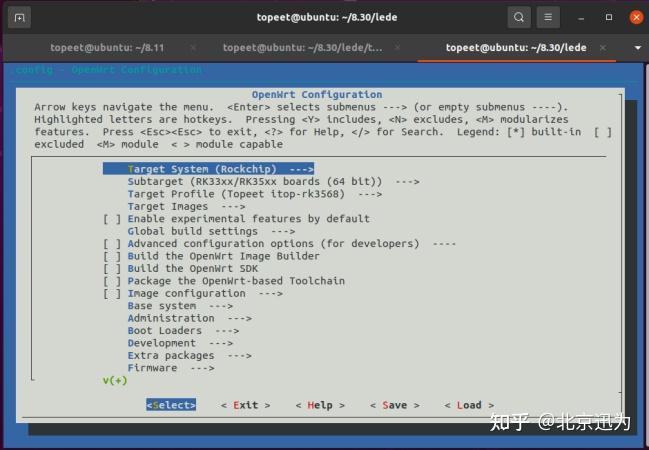The image size is (649, 450).
Task: Open the Firmware submenu
Action: click(x=171, y=368)
